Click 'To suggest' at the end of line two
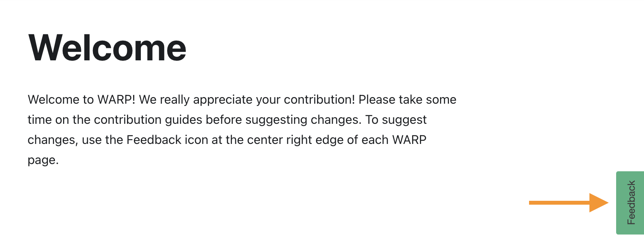 (x=396, y=120)
